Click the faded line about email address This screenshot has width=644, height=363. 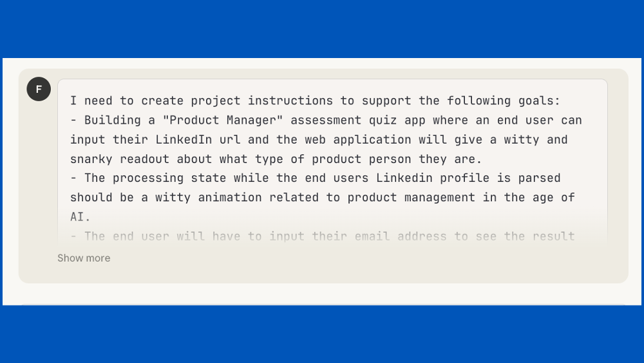point(322,236)
